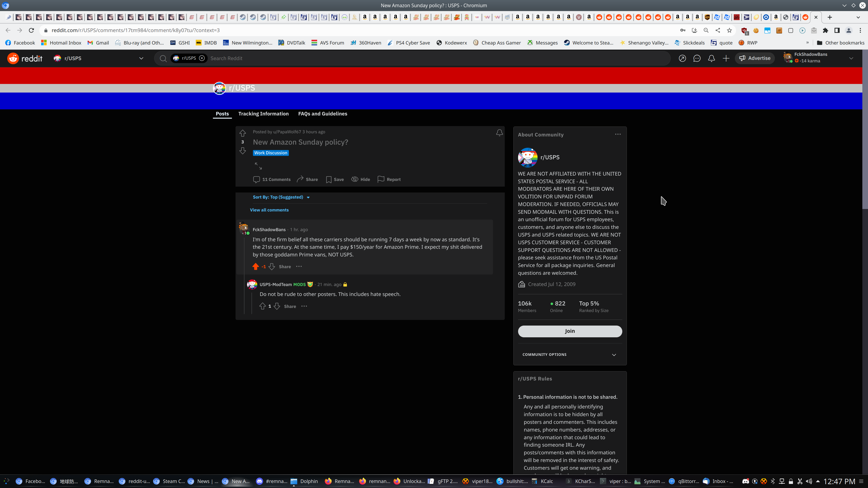Screen dimensions: 868x488
Task: Open the Reddit chat icon in header
Action: (697, 58)
